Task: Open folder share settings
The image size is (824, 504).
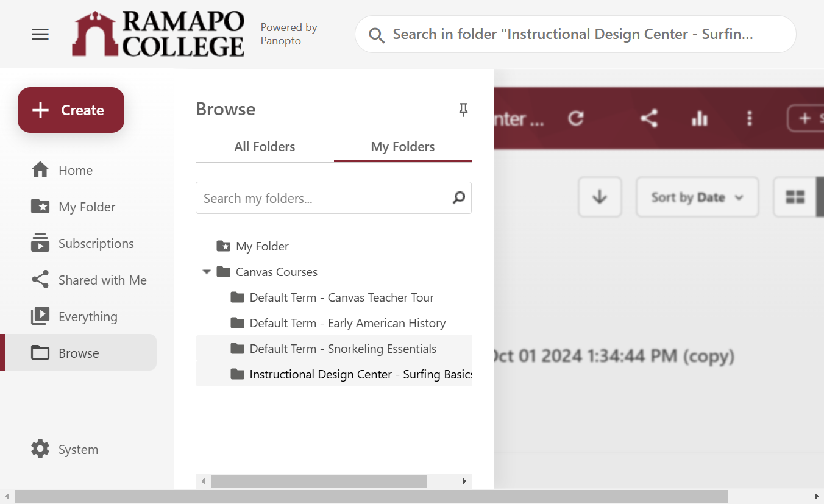Action: coord(649,118)
